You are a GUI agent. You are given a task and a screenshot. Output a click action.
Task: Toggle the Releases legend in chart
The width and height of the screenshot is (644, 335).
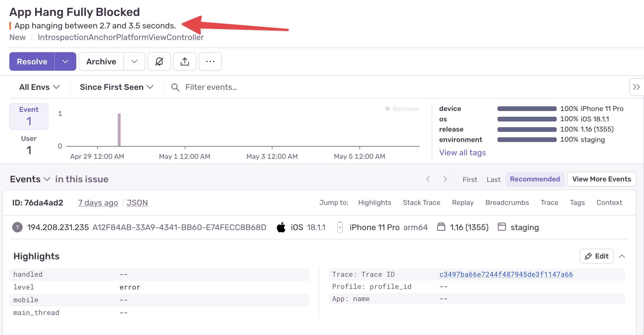click(x=402, y=109)
